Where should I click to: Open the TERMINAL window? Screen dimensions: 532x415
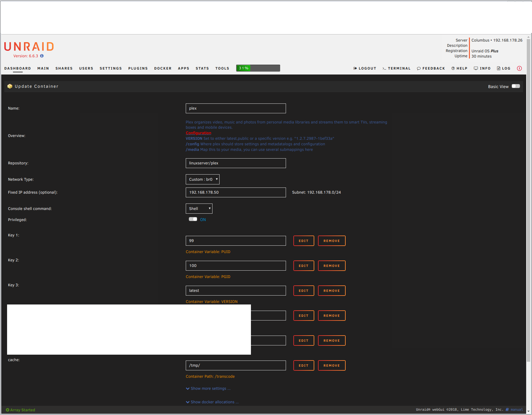point(397,68)
